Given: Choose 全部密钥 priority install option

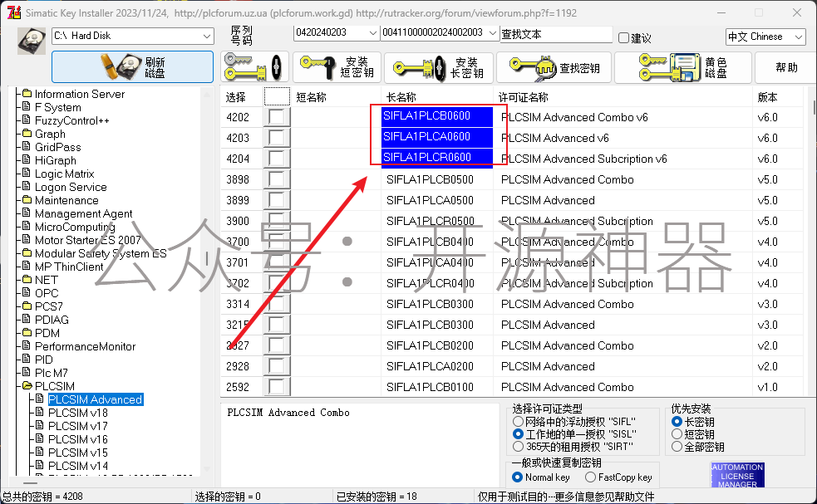Looking at the screenshot, I should click(677, 446).
